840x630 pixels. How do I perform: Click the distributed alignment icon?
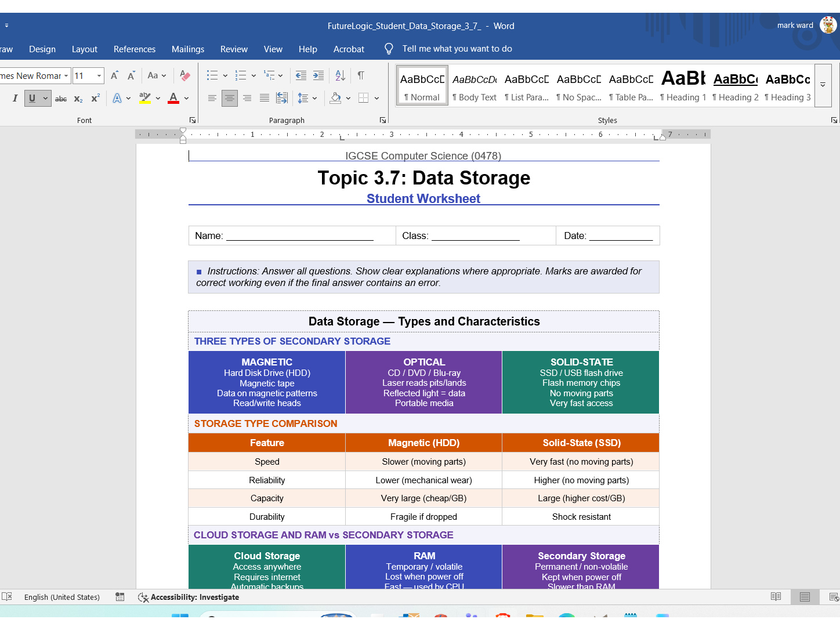click(x=282, y=98)
